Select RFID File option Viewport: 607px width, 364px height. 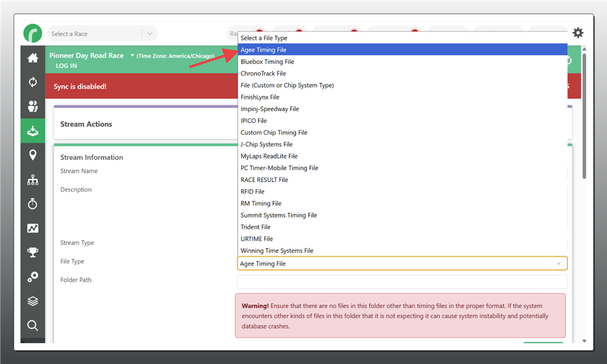[x=402, y=192]
